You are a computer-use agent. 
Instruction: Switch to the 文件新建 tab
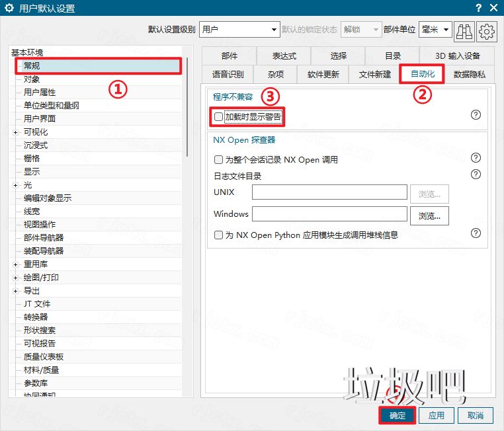(374, 75)
